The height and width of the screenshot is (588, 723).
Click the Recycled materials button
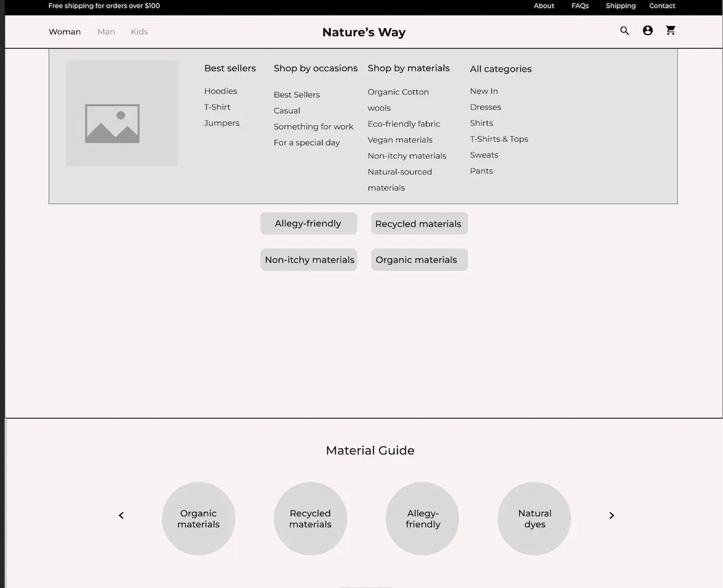click(419, 223)
